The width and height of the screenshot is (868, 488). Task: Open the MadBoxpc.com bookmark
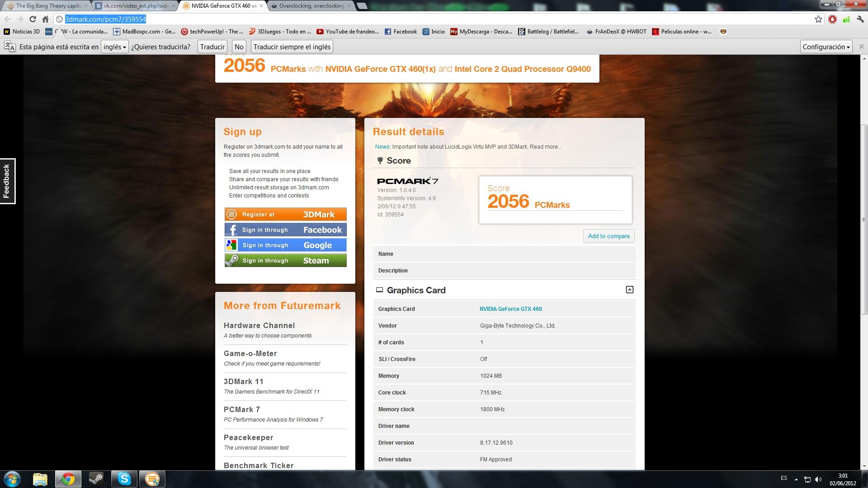pyautogui.click(x=144, y=32)
